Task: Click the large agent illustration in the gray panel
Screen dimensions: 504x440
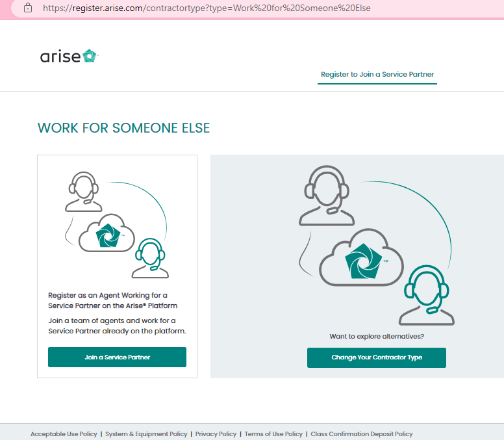Action: point(377,246)
